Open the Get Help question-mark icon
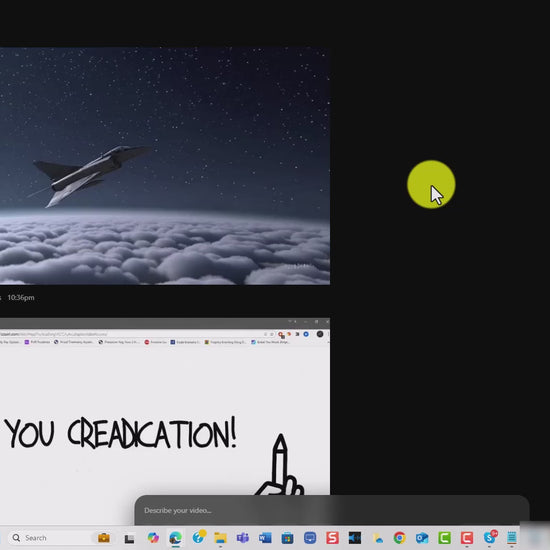 coord(199,537)
